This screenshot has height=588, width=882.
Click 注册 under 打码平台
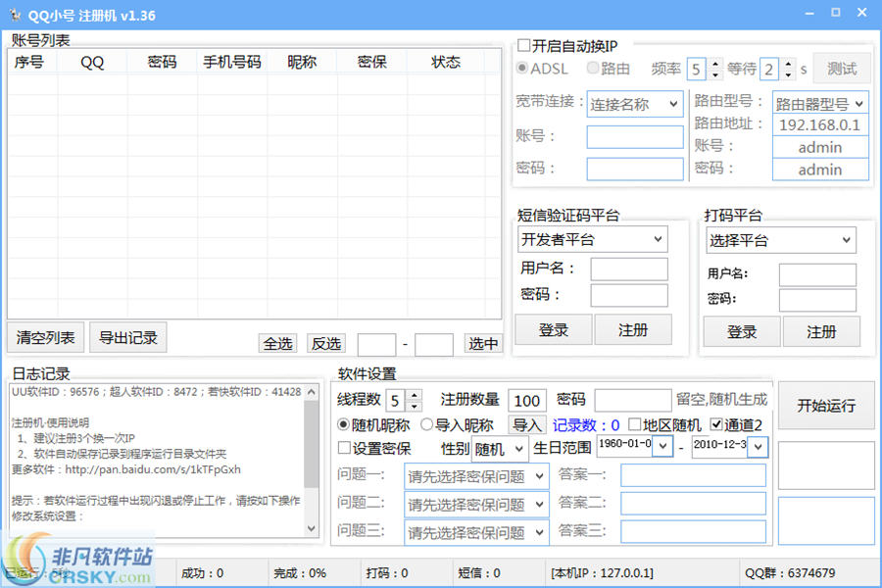821,332
